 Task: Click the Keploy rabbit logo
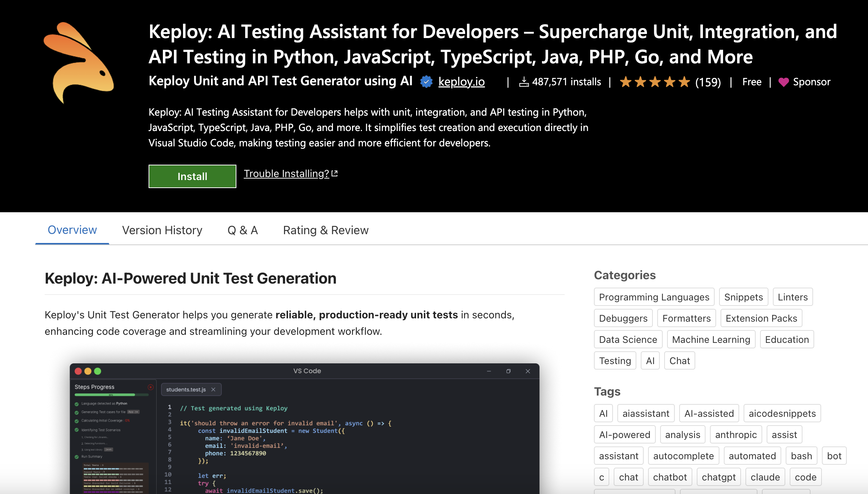pyautogui.click(x=79, y=63)
